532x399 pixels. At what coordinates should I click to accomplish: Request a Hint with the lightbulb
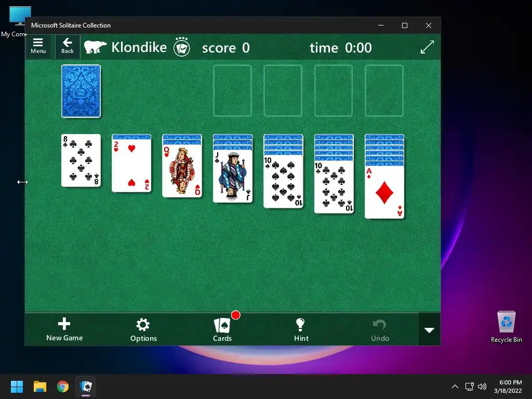pyautogui.click(x=301, y=330)
